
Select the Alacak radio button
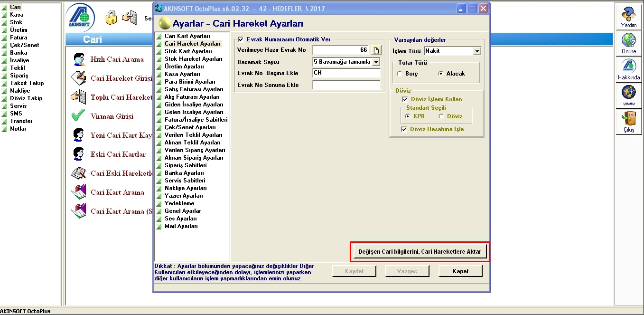tap(441, 74)
